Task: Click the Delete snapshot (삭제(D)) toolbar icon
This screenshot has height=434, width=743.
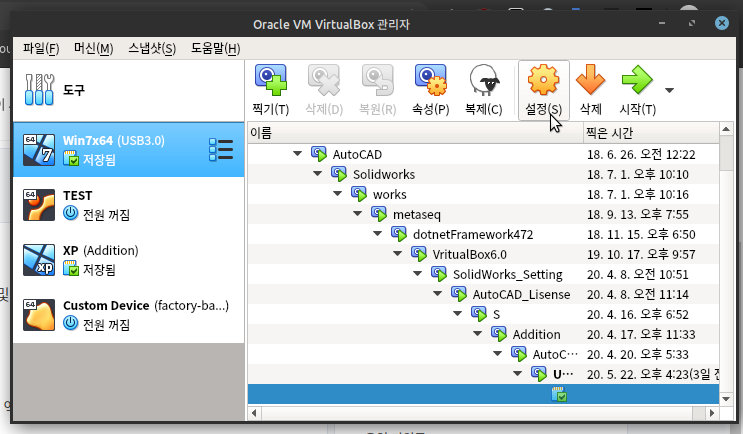Action: pos(324,80)
